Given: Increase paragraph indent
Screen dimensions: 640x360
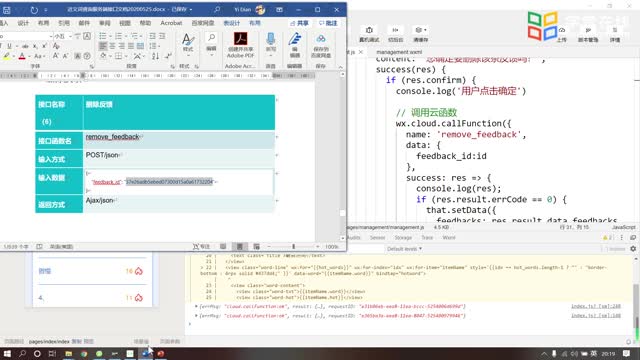Looking at the screenshot, I should point(162,36).
